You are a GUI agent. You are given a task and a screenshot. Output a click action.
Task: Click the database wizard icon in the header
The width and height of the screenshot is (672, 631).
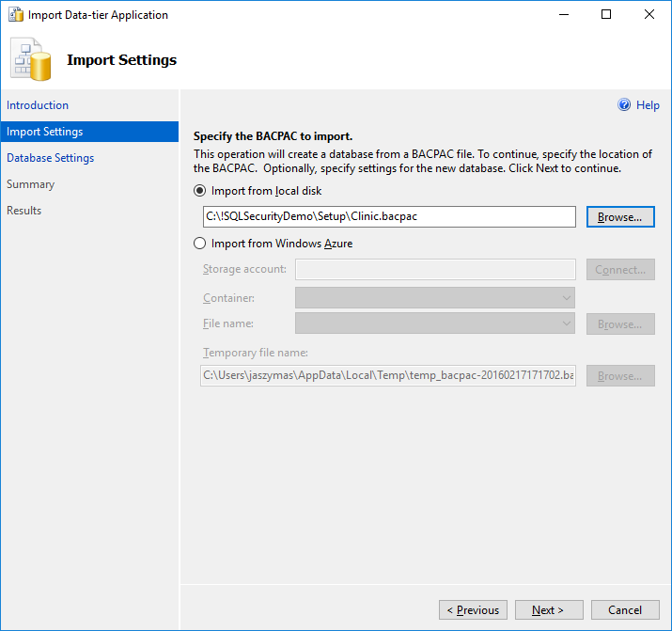tap(31, 59)
